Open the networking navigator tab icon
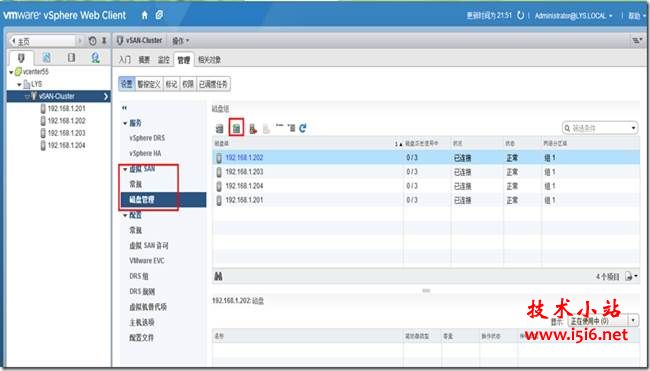The width and height of the screenshot is (650, 371). (x=95, y=58)
